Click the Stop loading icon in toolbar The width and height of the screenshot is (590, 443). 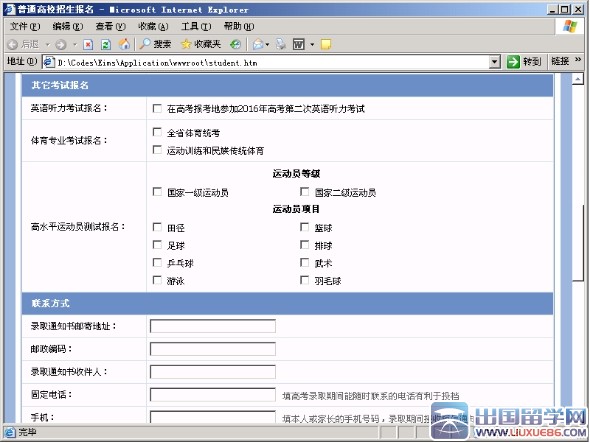[x=88, y=45]
